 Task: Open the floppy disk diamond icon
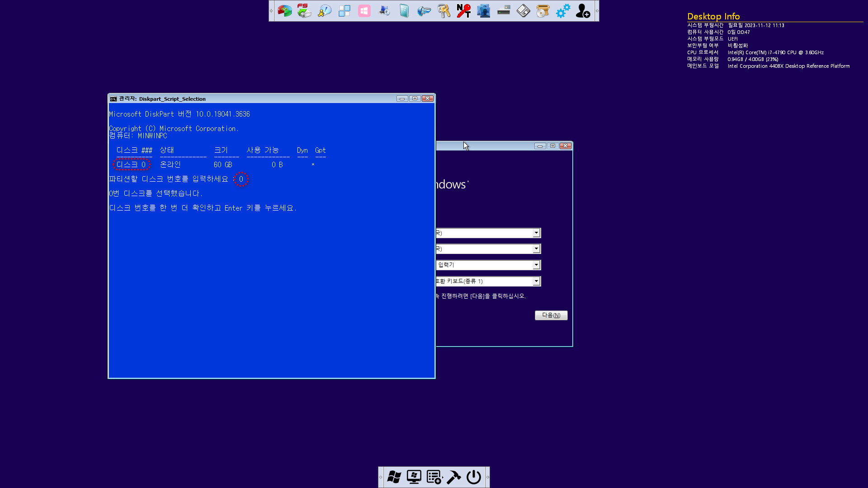coord(524,11)
